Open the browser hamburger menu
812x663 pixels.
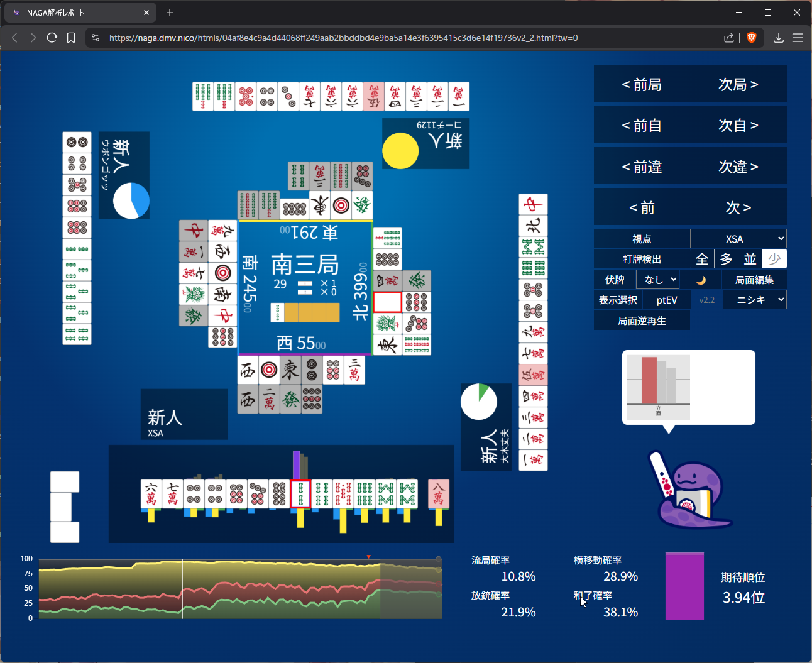pyautogui.click(x=798, y=38)
